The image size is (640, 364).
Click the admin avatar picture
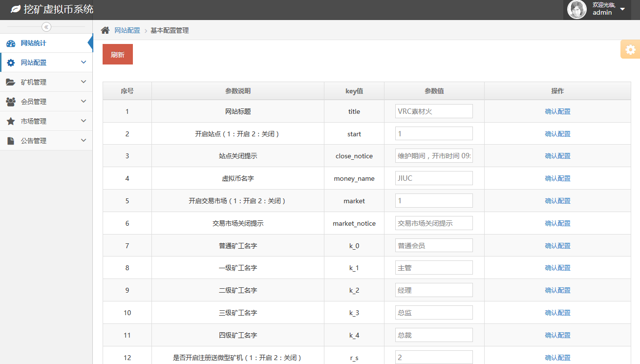[576, 10]
